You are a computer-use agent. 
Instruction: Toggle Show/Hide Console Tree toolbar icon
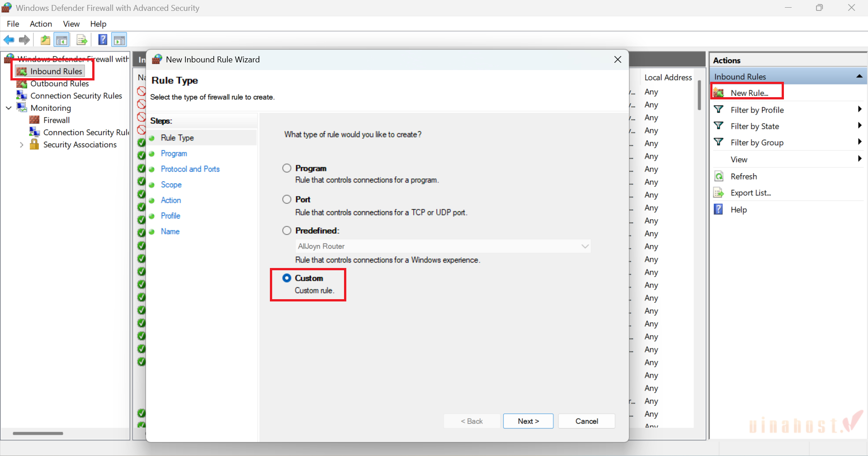(61, 40)
